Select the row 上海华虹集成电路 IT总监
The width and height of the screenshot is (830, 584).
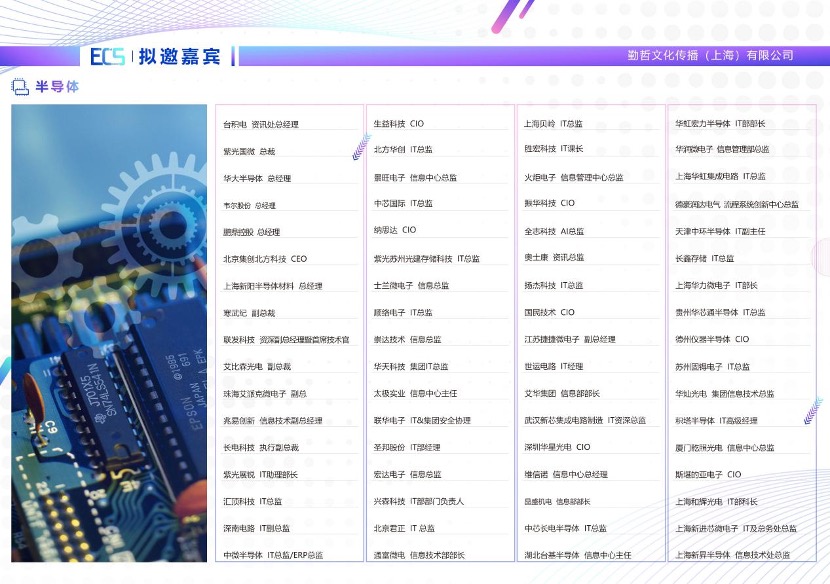(720, 176)
